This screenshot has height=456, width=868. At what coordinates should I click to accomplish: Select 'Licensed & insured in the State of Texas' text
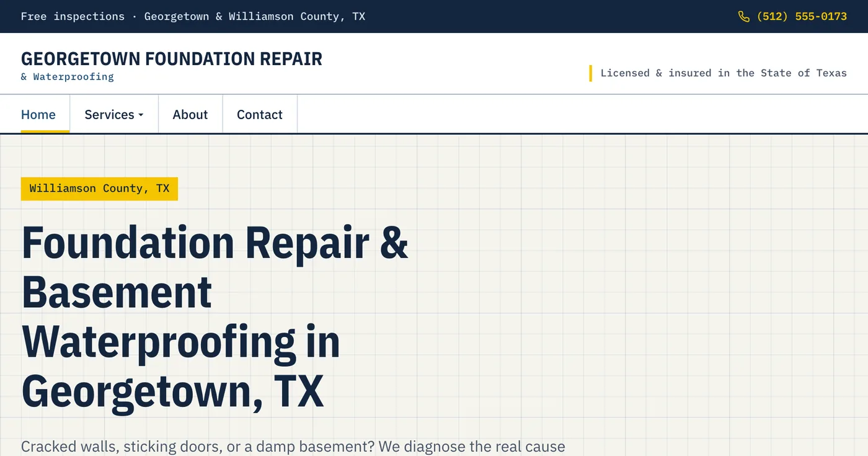click(724, 73)
